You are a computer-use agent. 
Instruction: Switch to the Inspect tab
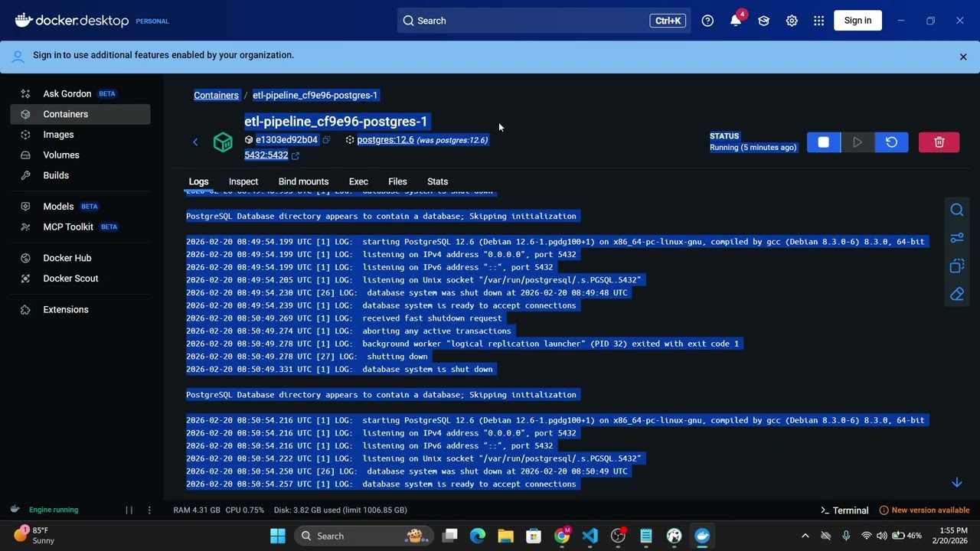[x=243, y=181]
